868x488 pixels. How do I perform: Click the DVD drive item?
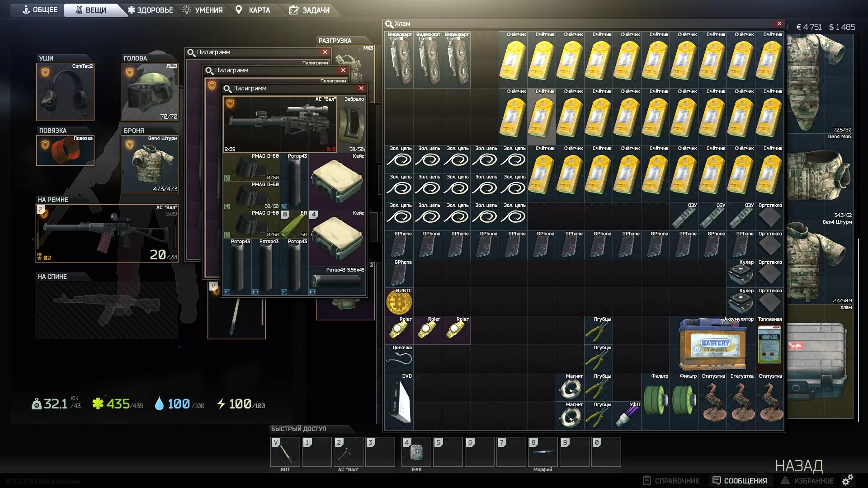pos(400,401)
